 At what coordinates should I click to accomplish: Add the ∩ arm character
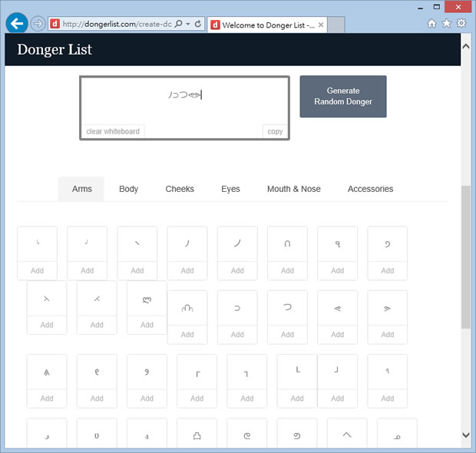(x=287, y=270)
